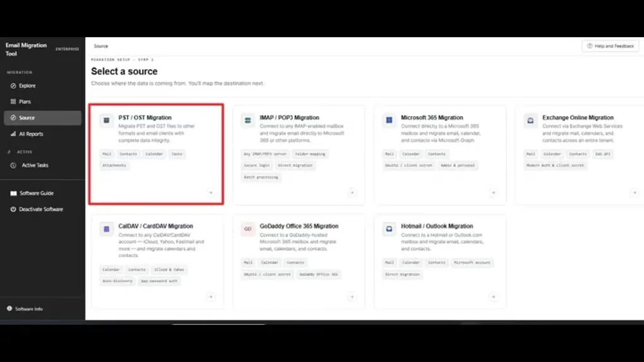The width and height of the screenshot is (644, 362).
Task: Open All Reports in sidebar
Action: click(42, 134)
